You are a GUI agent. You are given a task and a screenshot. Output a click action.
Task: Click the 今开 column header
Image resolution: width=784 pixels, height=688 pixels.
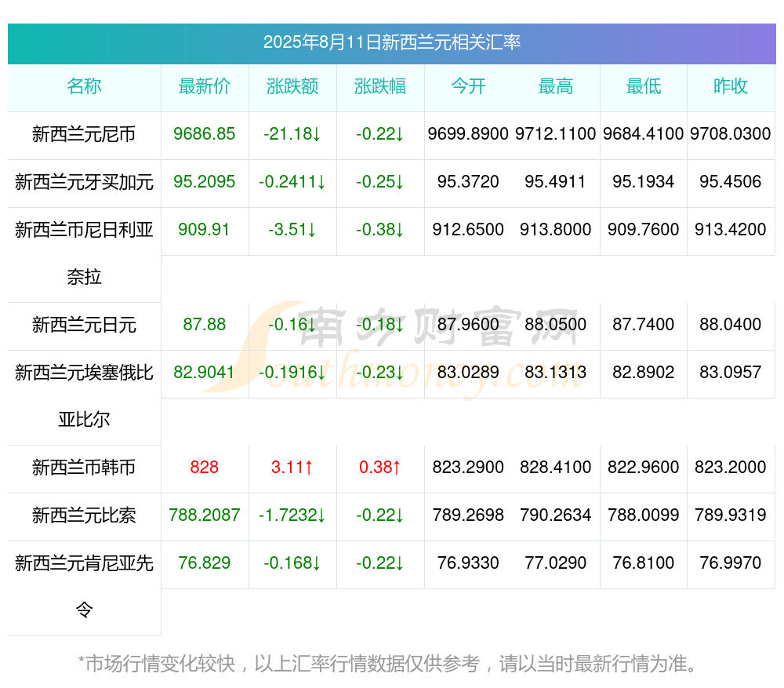(x=468, y=86)
